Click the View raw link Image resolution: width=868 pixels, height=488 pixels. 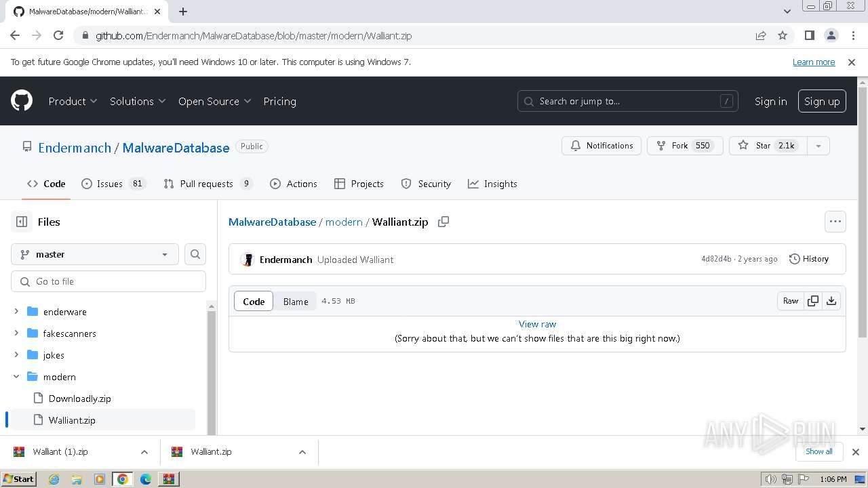coord(537,324)
